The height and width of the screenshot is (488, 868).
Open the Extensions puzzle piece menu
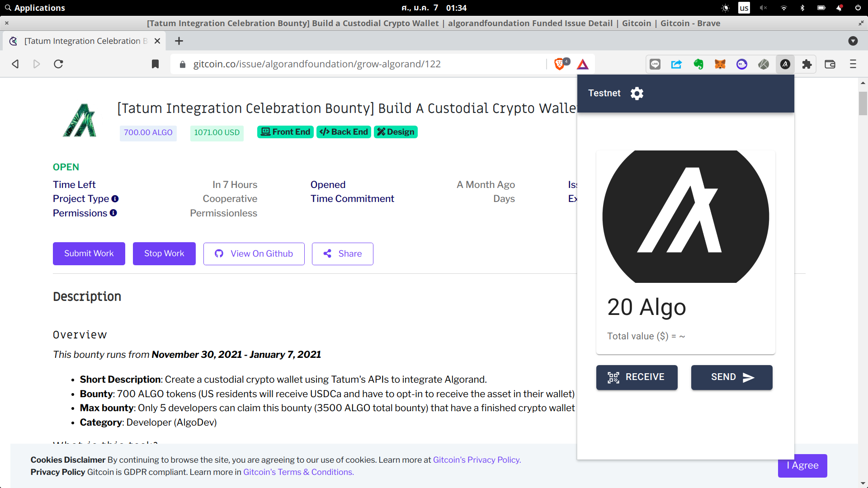[807, 64]
